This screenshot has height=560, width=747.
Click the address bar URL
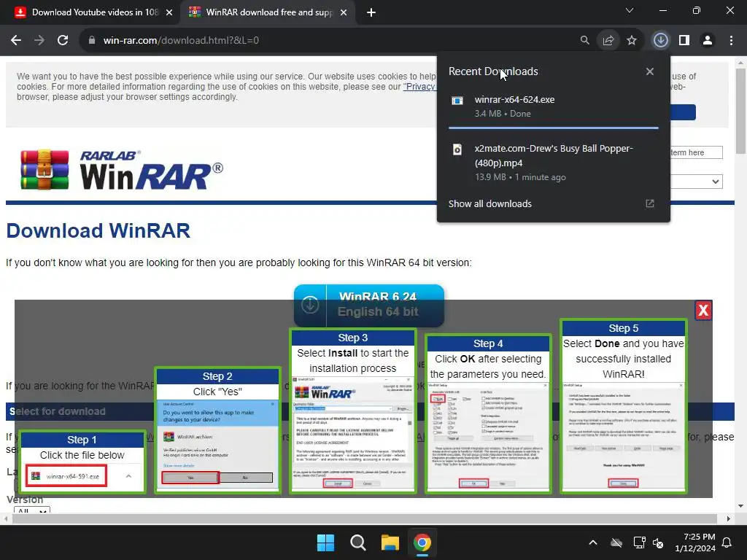[181, 41]
